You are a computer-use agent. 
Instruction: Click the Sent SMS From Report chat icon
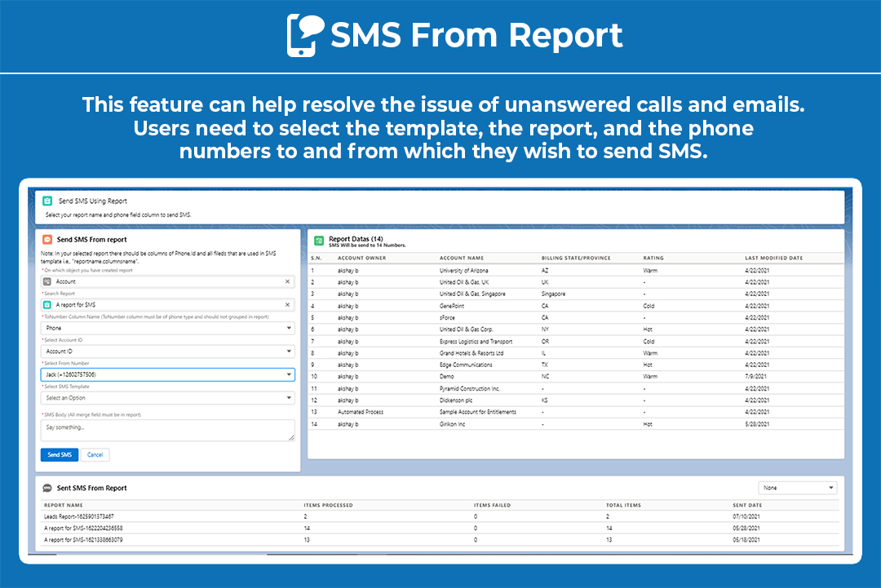point(47,487)
